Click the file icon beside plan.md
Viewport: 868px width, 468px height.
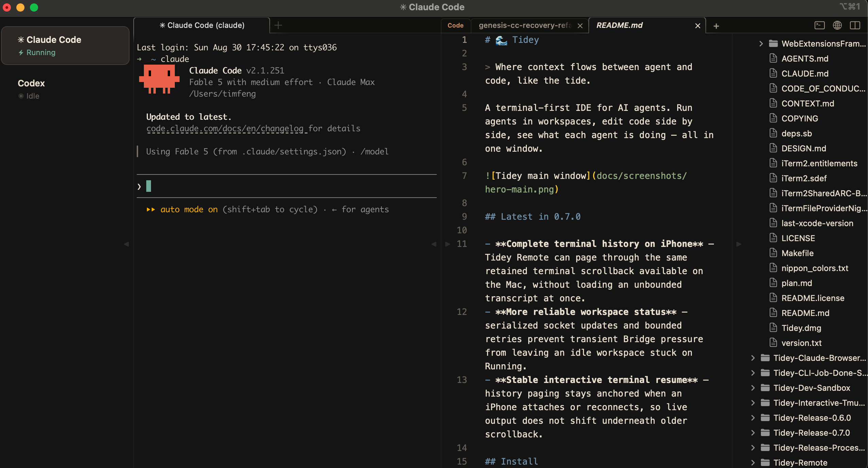[773, 283]
